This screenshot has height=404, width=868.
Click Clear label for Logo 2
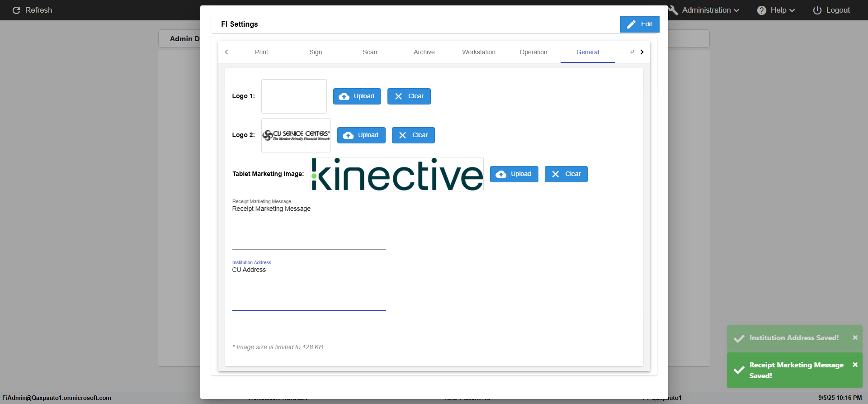(x=420, y=135)
